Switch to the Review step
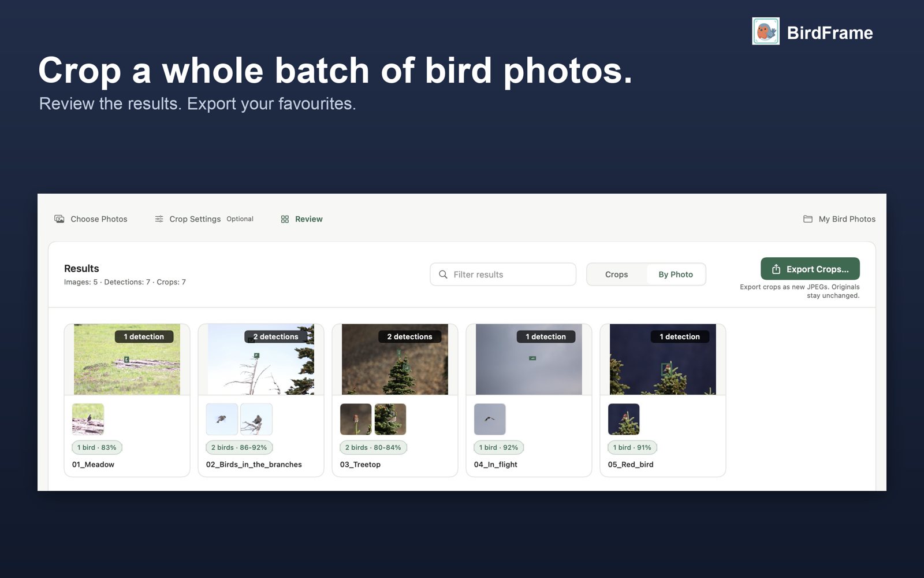Viewport: 924px width, 578px height. [x=301, y=219]
